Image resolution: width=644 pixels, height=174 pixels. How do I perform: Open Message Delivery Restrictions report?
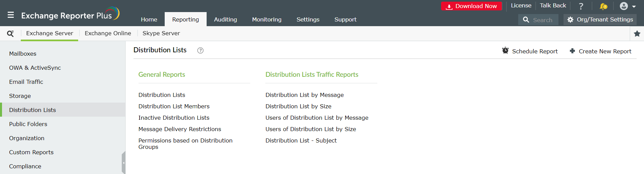180,129
